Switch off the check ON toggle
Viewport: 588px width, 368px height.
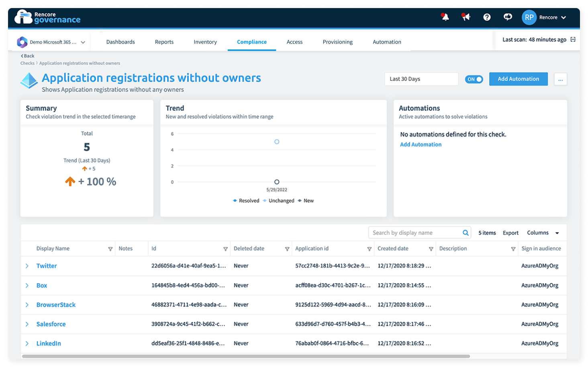coord(474,79)
